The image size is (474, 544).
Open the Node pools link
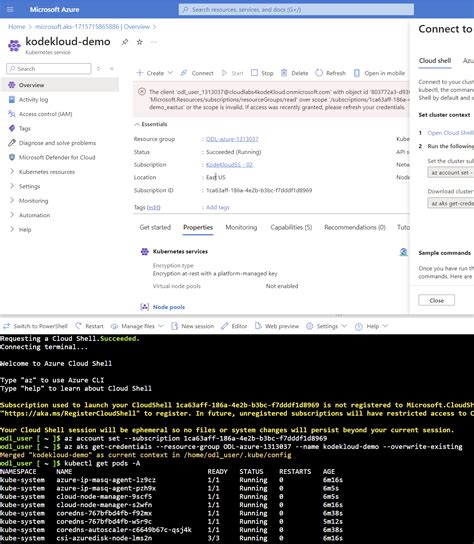(x=169, y=307)
